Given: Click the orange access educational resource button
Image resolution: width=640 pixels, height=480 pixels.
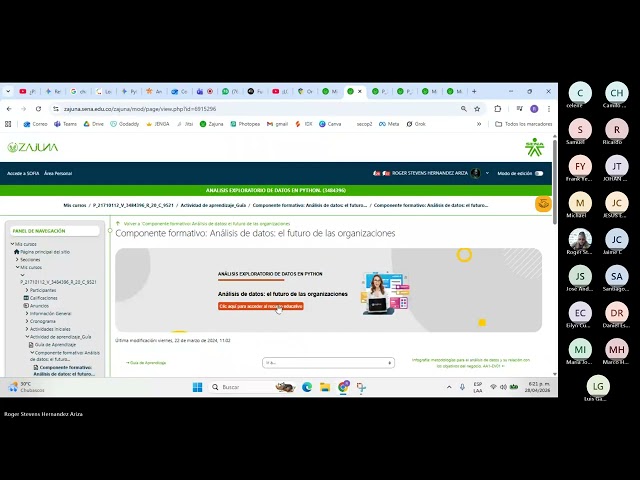Looking at the screenshot, I should 261,306.
